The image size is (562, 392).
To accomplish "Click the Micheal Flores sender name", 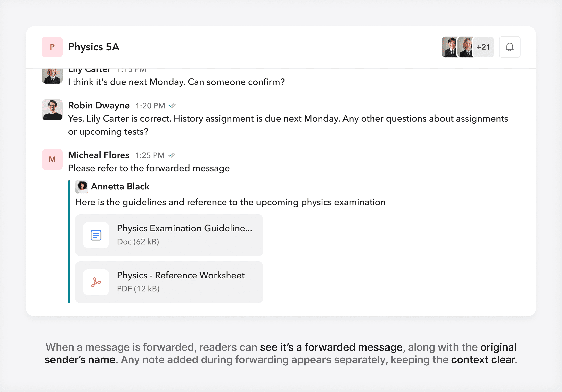I will click(98, 155).
